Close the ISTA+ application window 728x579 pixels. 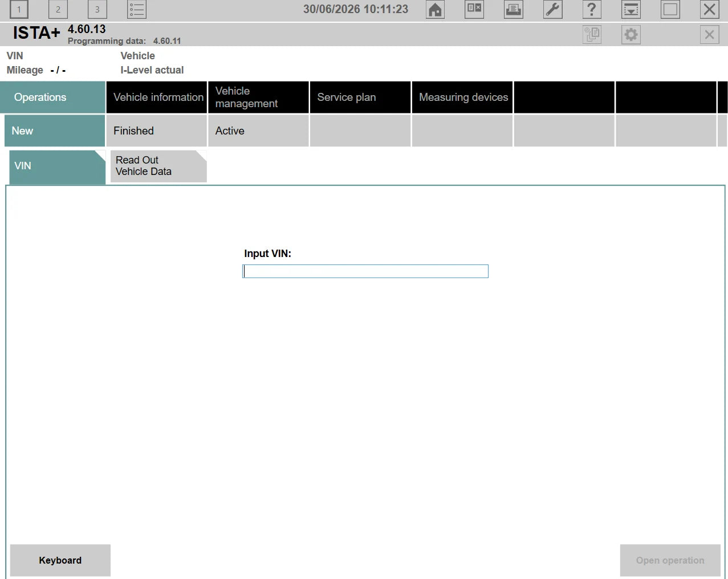coord(709,9)
